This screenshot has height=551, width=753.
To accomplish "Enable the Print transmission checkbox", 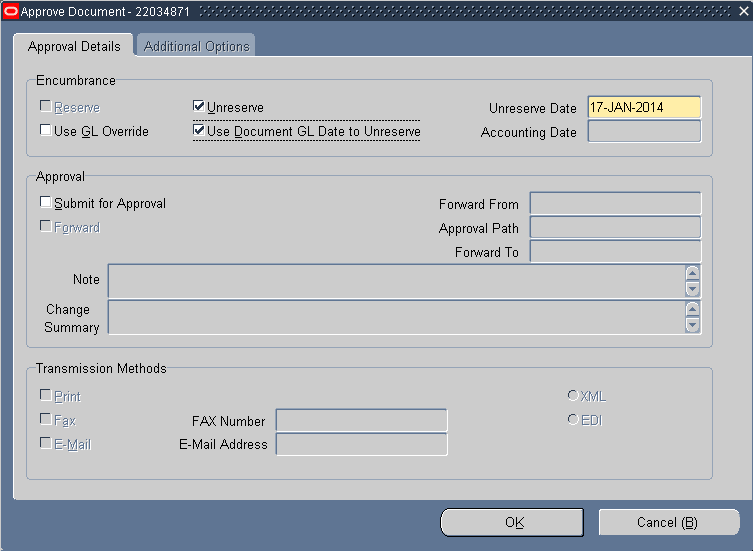I will pos(46,395).
